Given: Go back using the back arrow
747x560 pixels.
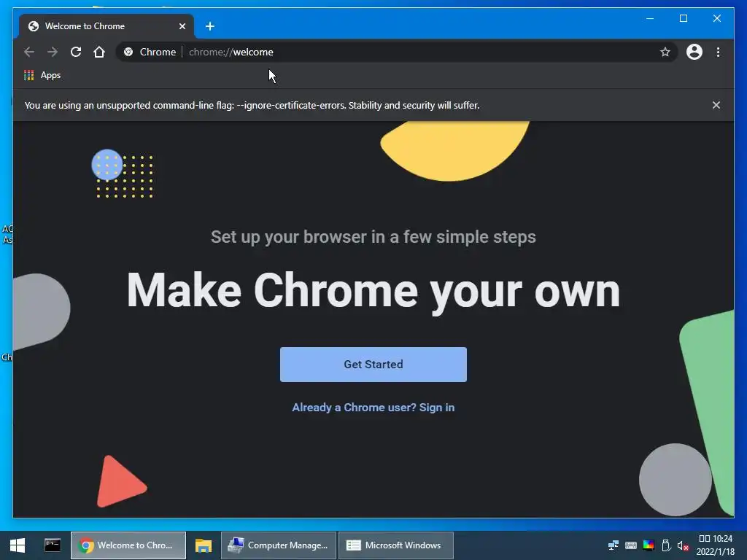Looking at the screenshot, I should (29, 52).
